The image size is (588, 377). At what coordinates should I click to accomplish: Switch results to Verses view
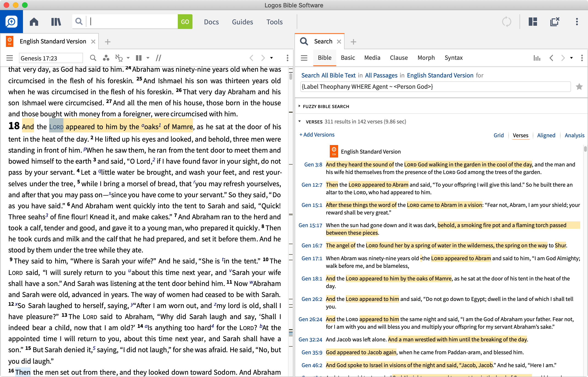[x=520, y=135]
